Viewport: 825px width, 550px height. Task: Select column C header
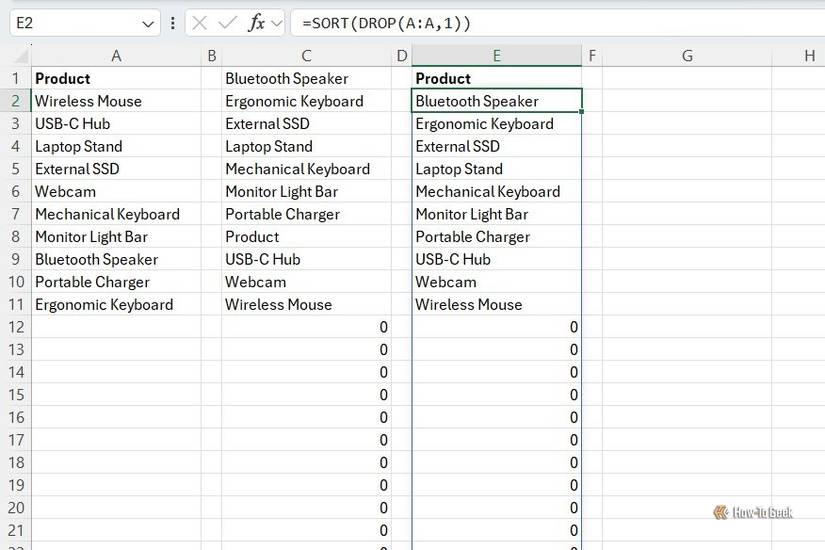(306, 56)
